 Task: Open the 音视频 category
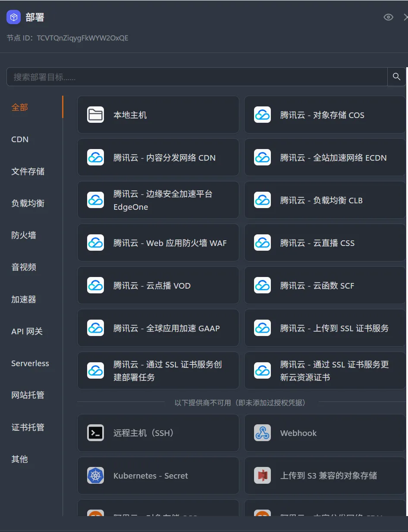(23, 267)
